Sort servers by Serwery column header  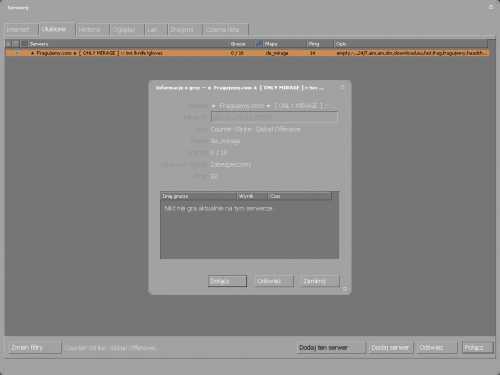(x=128, y=44)
